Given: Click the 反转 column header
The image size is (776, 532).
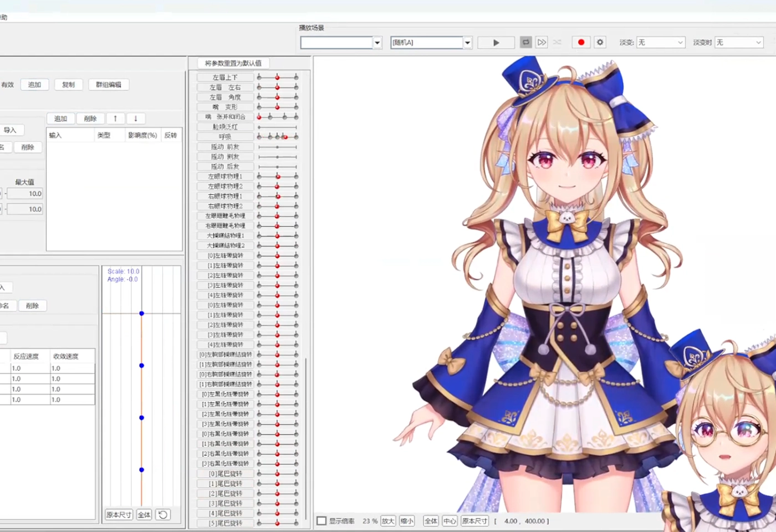Looking at the screenshot, I should point(171,135).
